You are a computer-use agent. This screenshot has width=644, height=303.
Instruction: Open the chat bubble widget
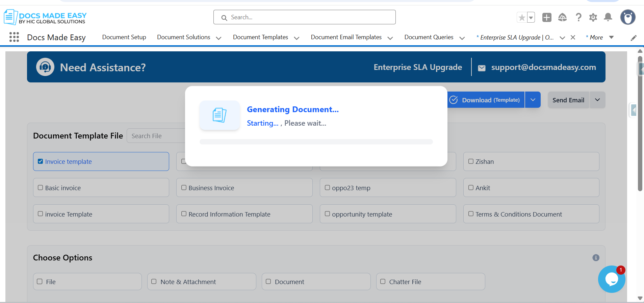click(611, 279)
